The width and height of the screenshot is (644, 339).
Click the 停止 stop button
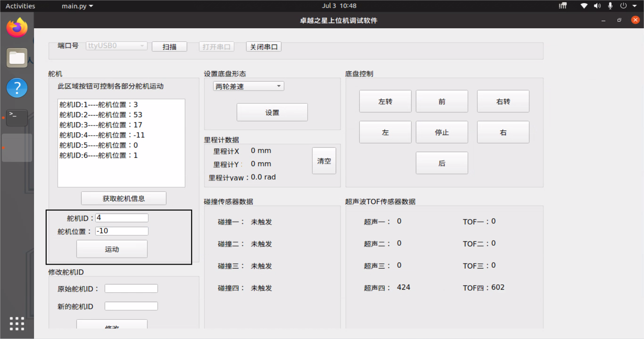click(442, 132)
